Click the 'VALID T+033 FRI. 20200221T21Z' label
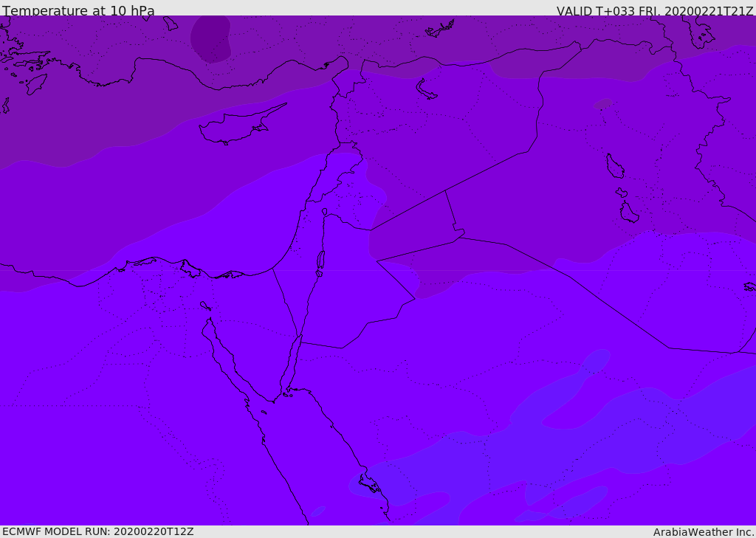Viewport: 756px width, 538px height. 655,11
